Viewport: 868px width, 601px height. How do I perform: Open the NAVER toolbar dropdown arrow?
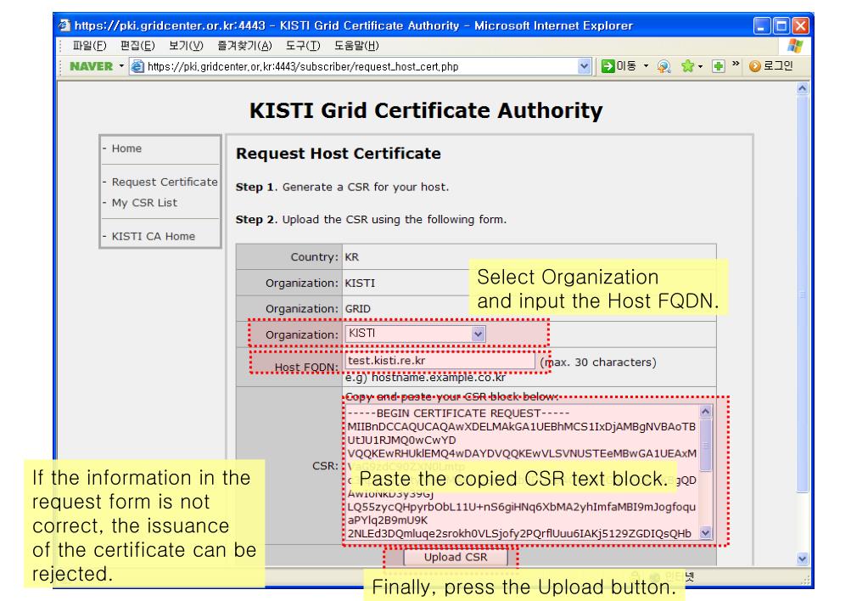[121, 66]
